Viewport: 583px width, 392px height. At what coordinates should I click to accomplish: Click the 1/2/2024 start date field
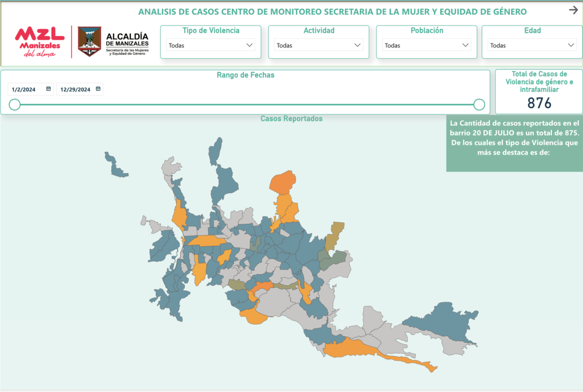31,89
